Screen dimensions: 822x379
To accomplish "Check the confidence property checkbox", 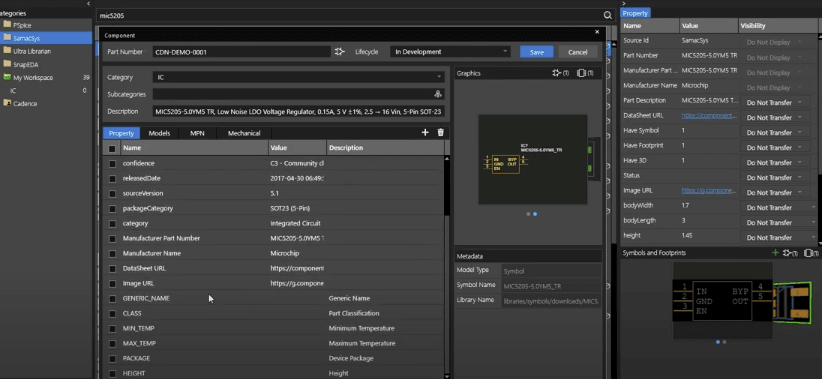I will coord(112,164).
